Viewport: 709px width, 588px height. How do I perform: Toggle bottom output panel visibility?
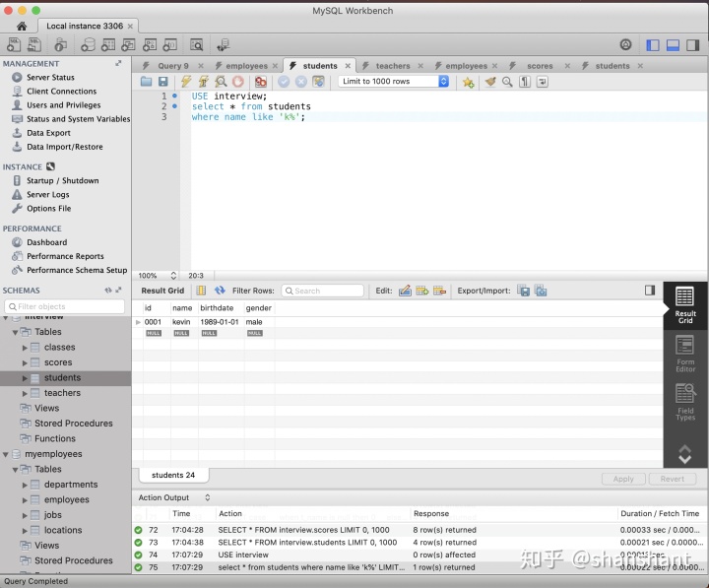(x=673, y=44)
